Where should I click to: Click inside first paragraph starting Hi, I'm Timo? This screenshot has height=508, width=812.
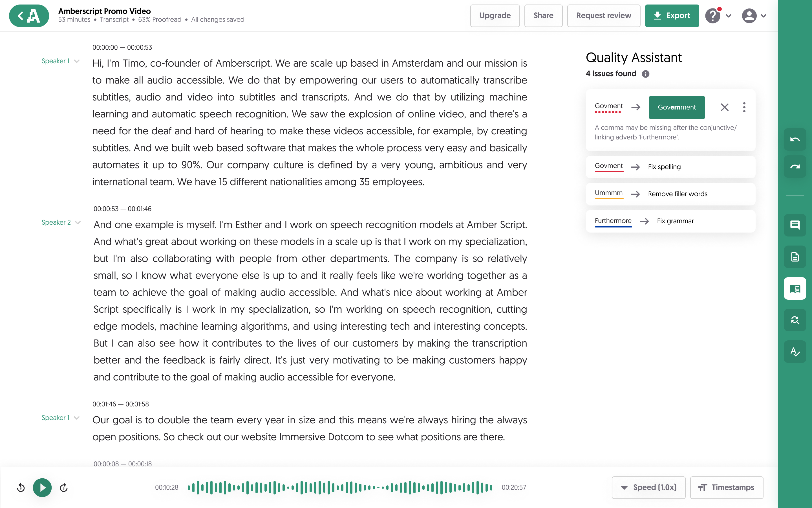(309, 122)
